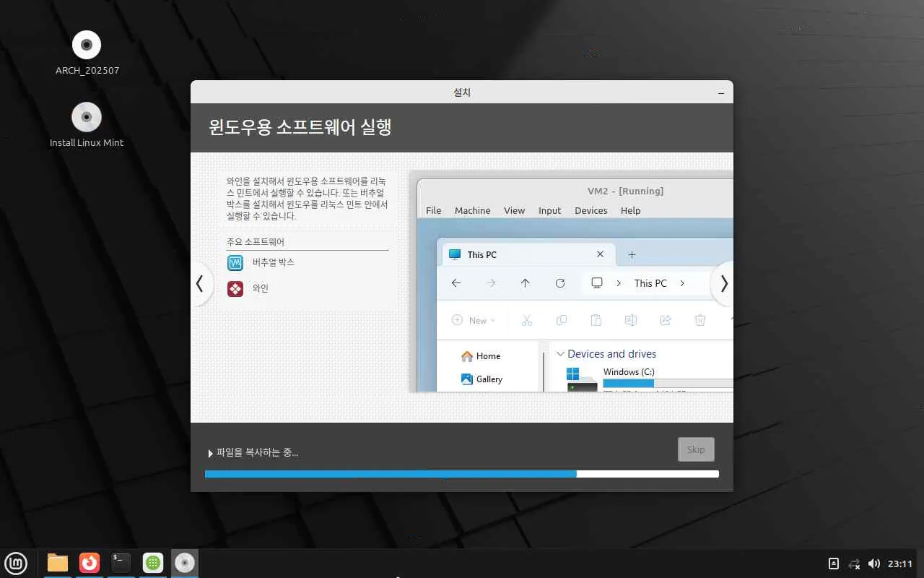This screenshot has width=924, height=578.
Task: Open the 23:11 clock calendar
Action: (x=900, y=564)
